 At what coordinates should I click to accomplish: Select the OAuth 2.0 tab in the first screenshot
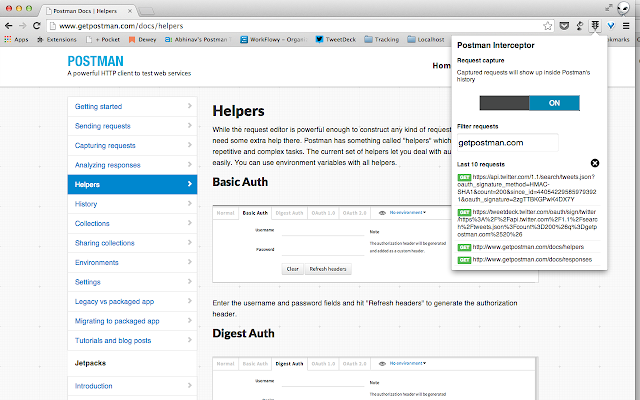coord(355,213)
